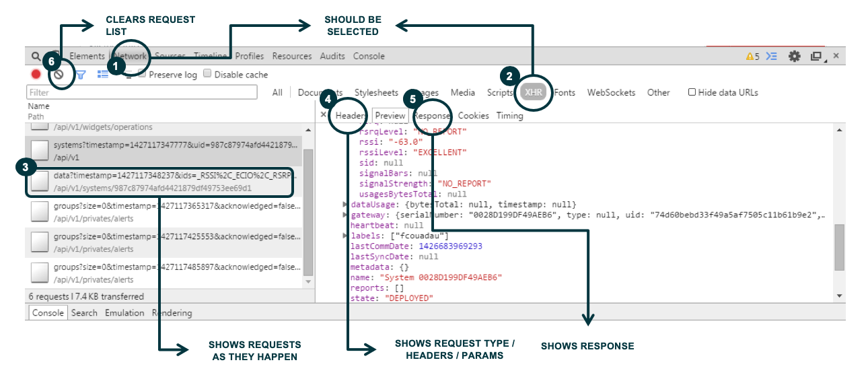Click the yellow warnings count indicator
This screenshot has height=377, width=868.
[752, 57]
